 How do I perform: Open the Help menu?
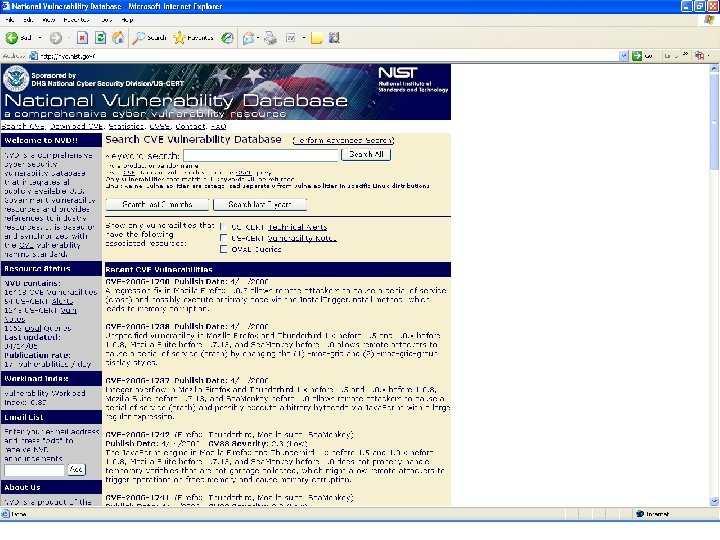click(x=127, y=20)
